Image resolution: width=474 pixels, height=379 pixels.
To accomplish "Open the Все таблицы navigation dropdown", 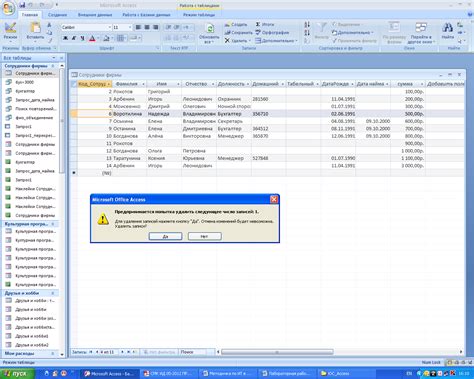I will coord(54,58).
